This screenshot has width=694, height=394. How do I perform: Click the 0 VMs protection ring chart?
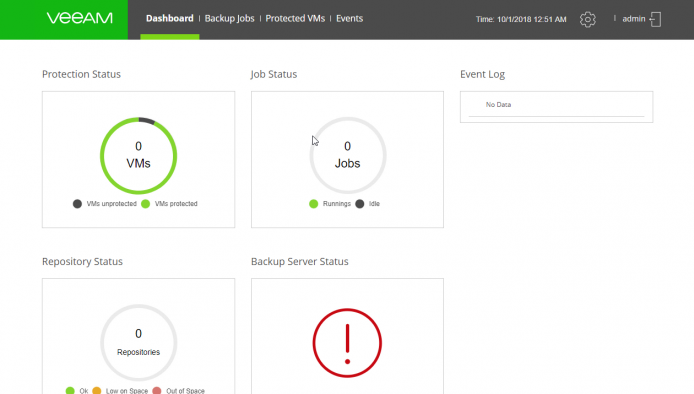pos(139,155)
